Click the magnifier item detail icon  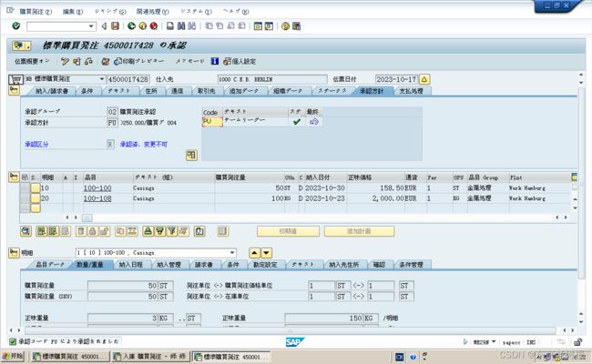(x=26, y=231)
